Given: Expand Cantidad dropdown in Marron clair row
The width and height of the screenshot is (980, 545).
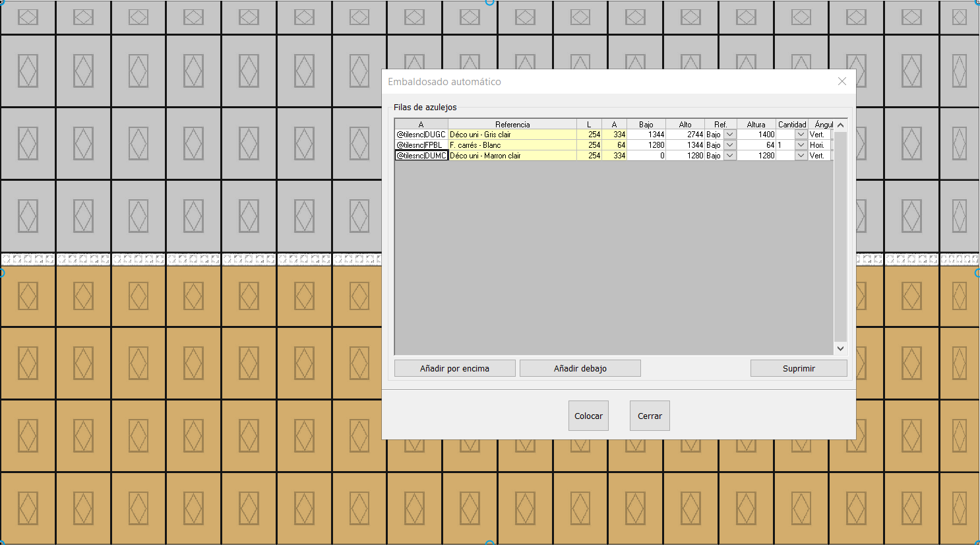Looking at the screenshot, I should coord(801,156).
